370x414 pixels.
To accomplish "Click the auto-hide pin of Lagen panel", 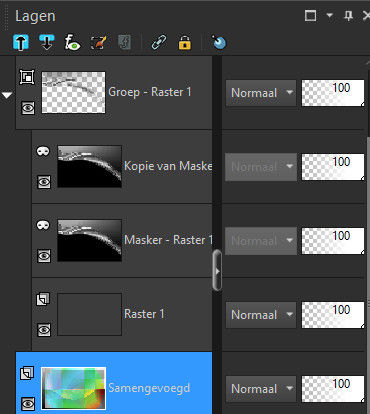I will click(x=348, y=16).
